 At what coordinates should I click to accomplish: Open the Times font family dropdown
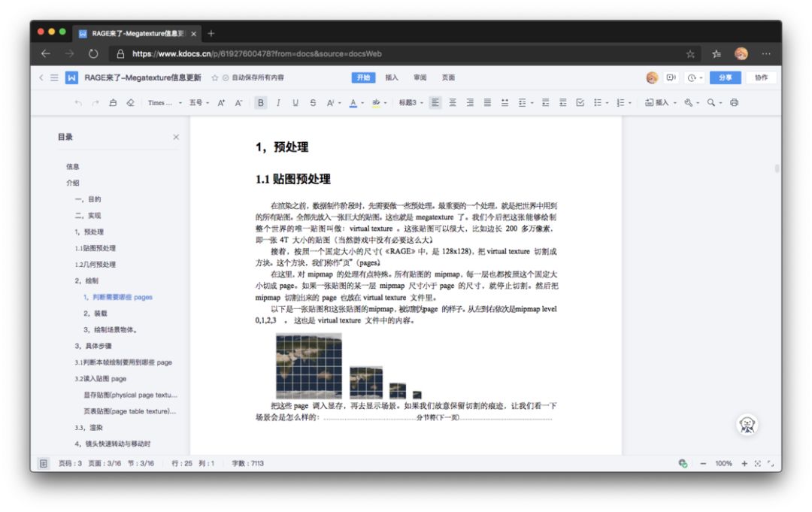pos(165,102)
